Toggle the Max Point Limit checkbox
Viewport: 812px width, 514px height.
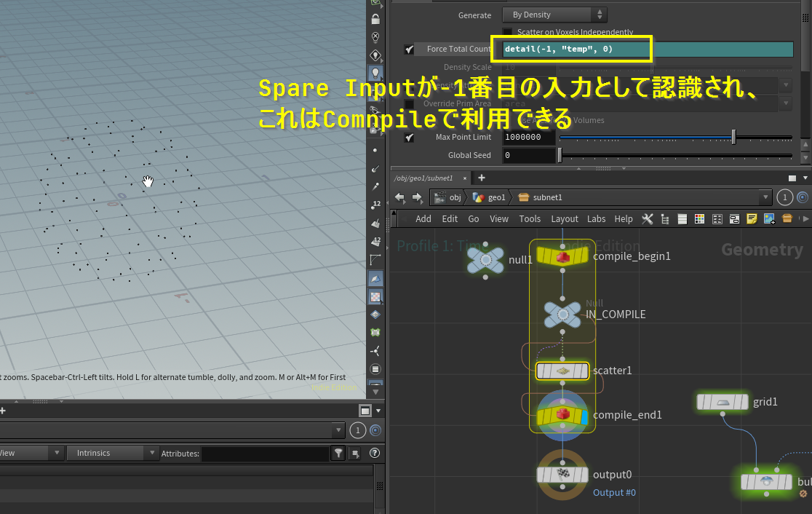pyautogui.click(x=409, y=137)
